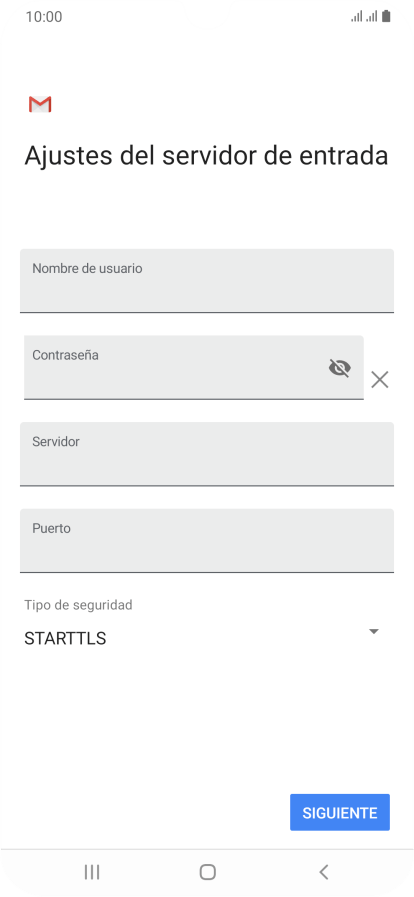
Task: Tap the 10:00 clock in the status bar
Action: (x=44, y=17)
